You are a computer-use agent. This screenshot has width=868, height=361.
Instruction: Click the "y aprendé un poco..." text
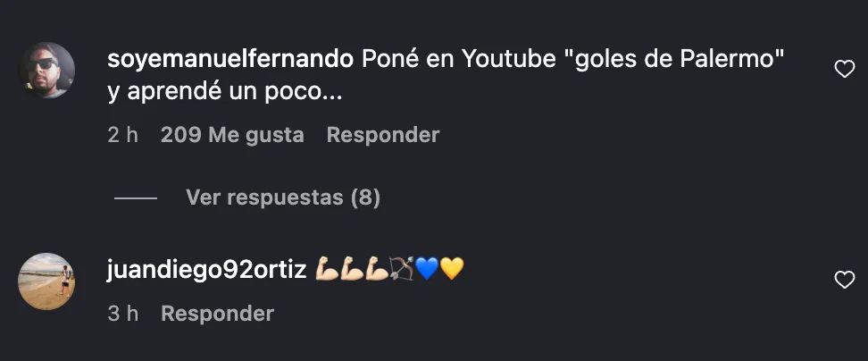225,92
